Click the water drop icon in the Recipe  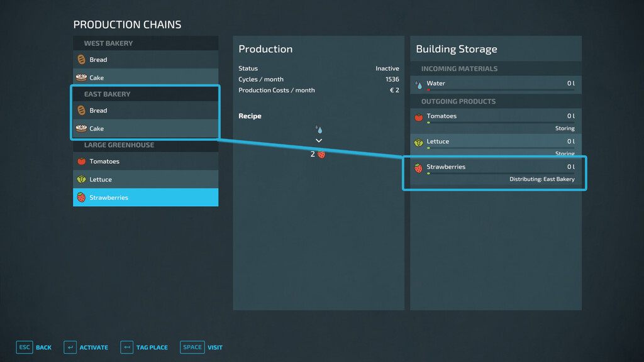(319, 129)
